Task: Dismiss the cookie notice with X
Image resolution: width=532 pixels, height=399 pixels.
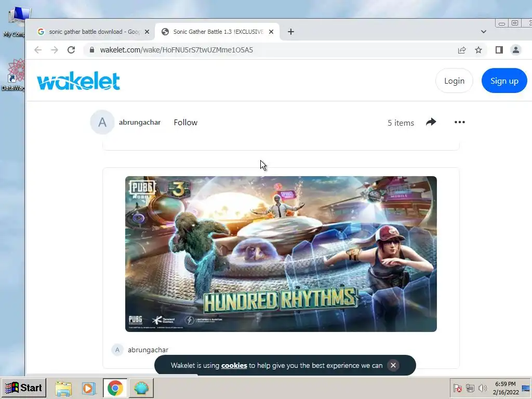Action: click(x=393, y=365)
